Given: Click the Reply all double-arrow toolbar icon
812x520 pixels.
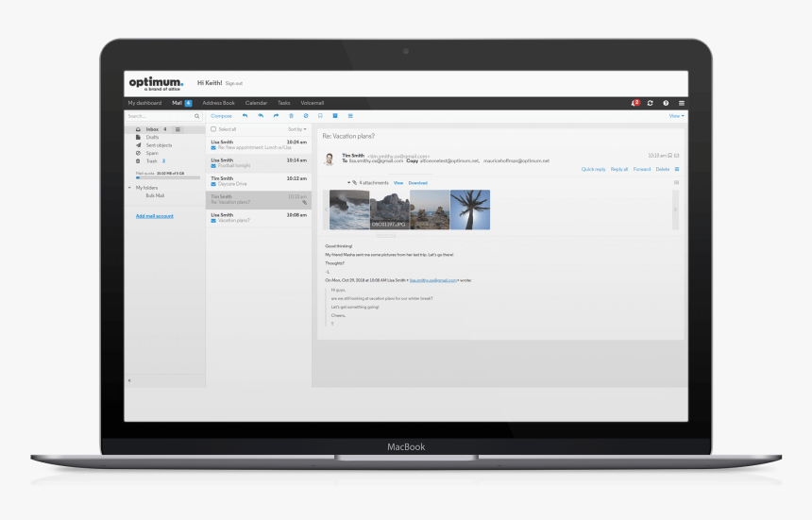Looking at the screenshot, I should (x=261, y=116).
